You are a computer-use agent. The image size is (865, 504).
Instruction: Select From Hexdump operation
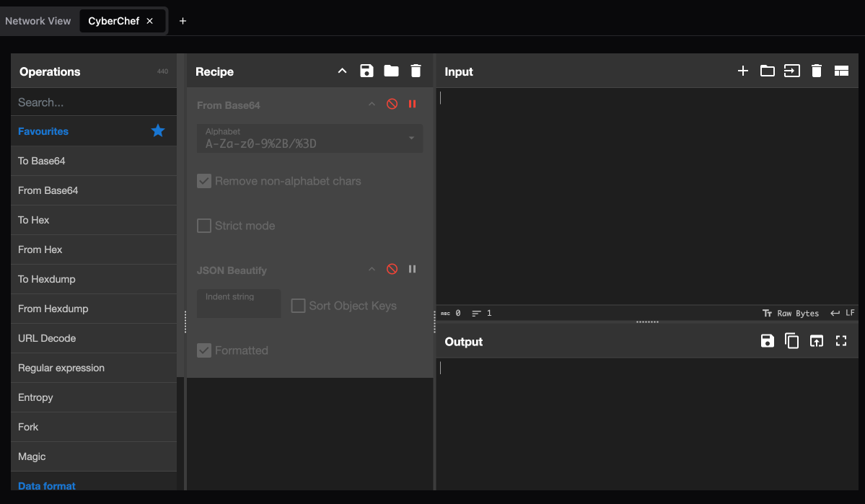[94, 309]
